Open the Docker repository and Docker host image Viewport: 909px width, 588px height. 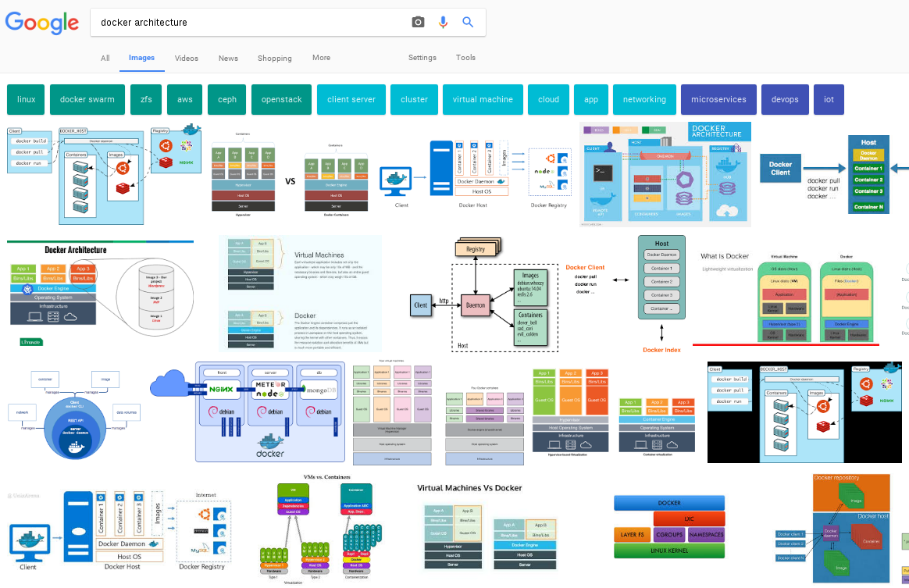click(832, 529)
